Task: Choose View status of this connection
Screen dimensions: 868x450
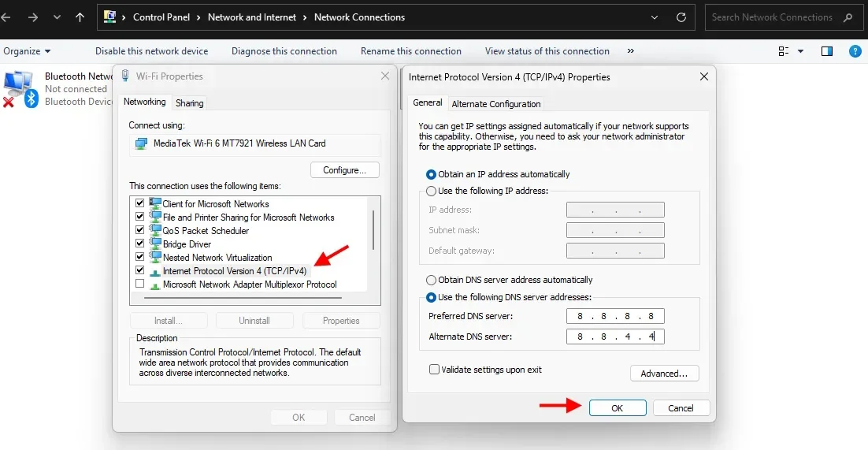Action: coord(547,51)
